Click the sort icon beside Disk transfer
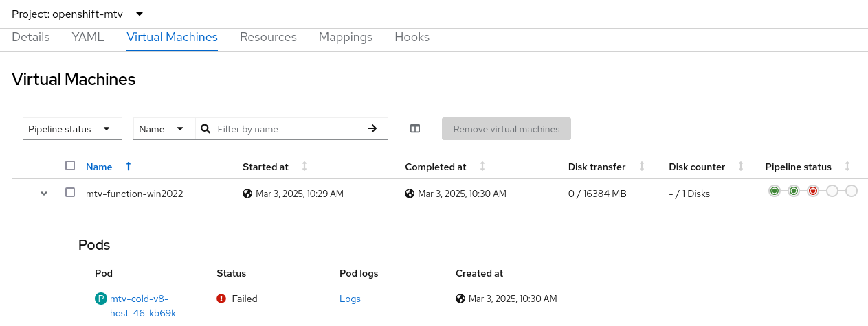868x326 pixels. tap(642, 167)
